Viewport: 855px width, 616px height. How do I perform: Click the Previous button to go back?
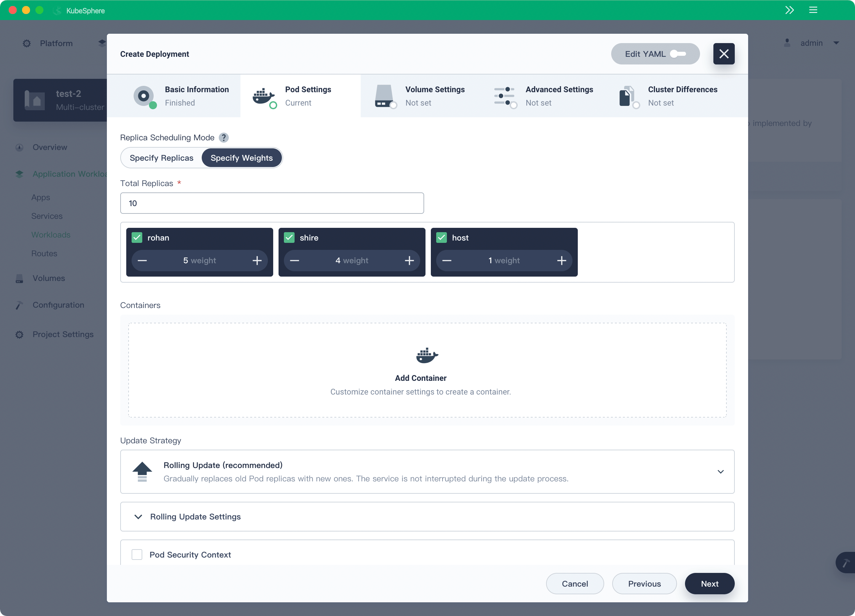click(x=644, y=584)
